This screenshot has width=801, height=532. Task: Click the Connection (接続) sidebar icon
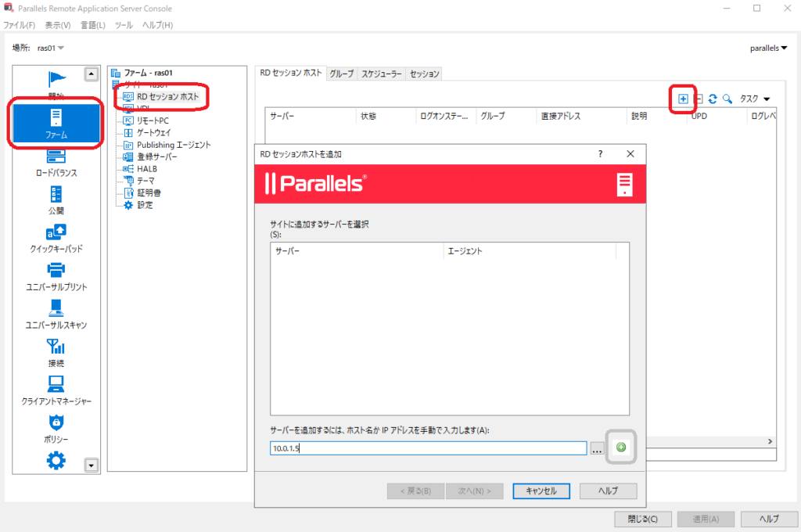pos(56,351)
